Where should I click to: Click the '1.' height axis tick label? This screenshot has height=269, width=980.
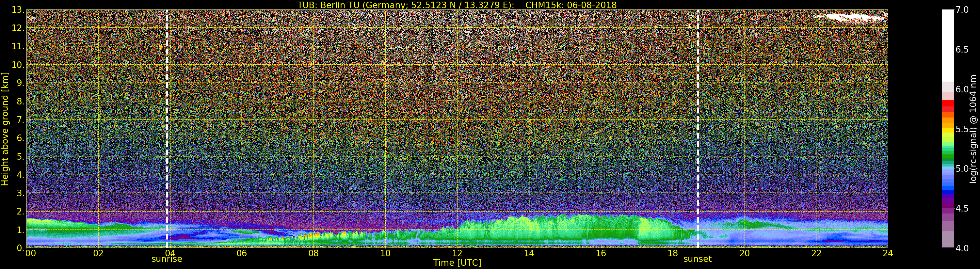coord(21,229)
